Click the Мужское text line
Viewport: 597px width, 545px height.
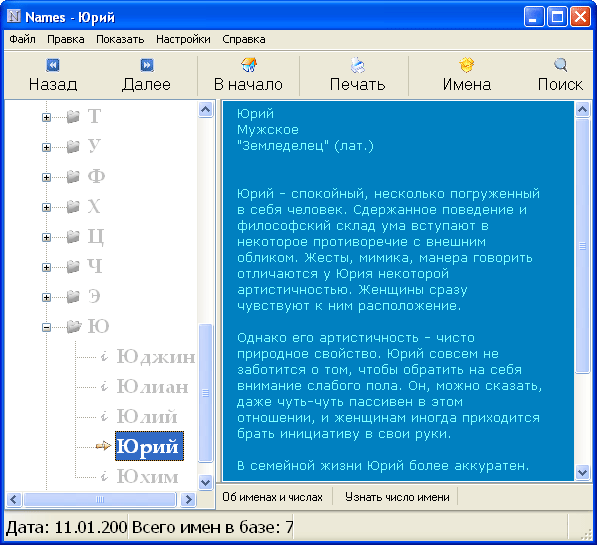coord(268,130)
